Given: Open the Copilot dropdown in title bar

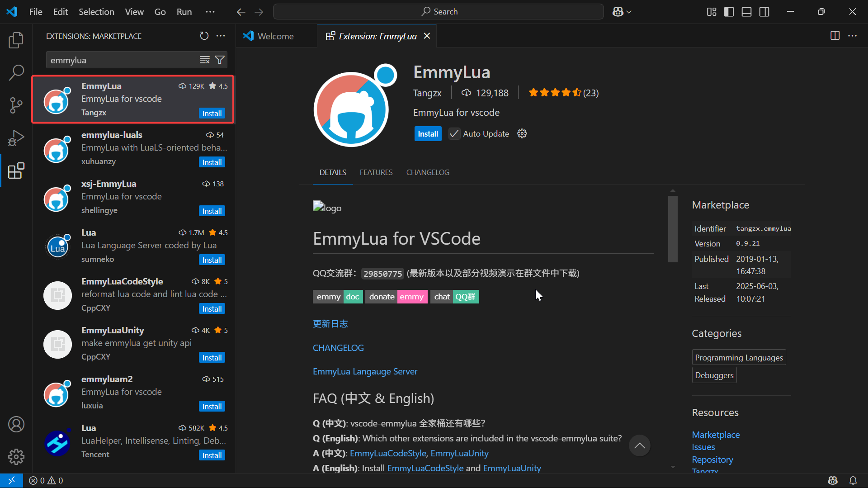Looking at the screenshot, I should click(622, 12).
